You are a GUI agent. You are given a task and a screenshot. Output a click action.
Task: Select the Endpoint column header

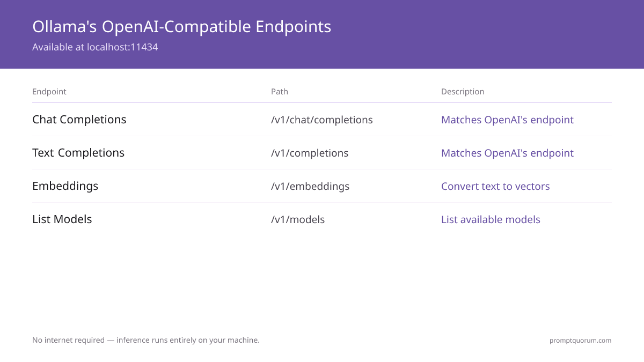(49, 92)
